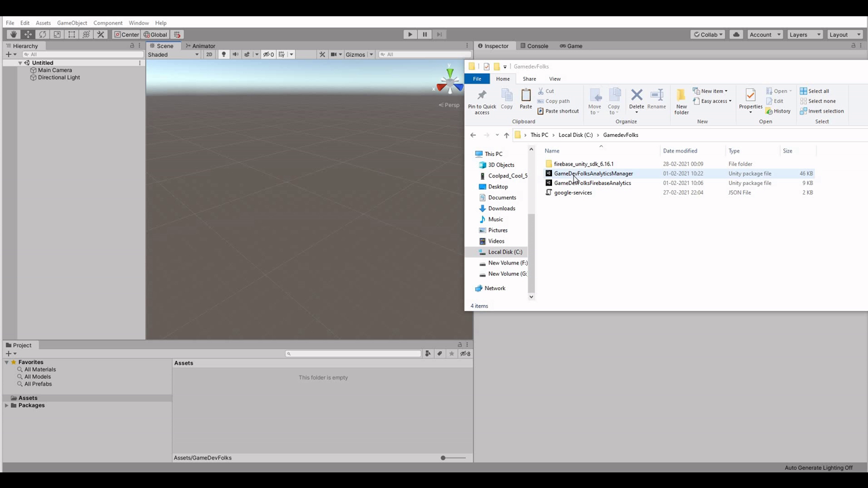Select the Transform tool in Unity toolbar
Viewport: 868px width, 488px height.
(86, 35)
